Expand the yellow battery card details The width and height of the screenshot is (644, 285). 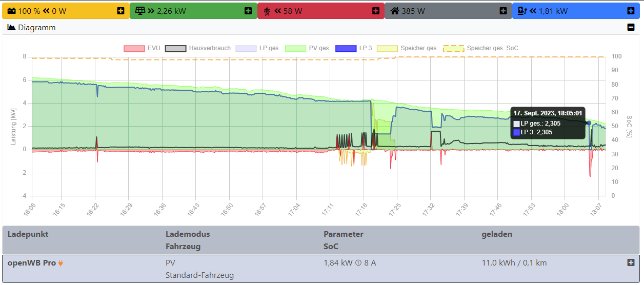pos(120,11)
